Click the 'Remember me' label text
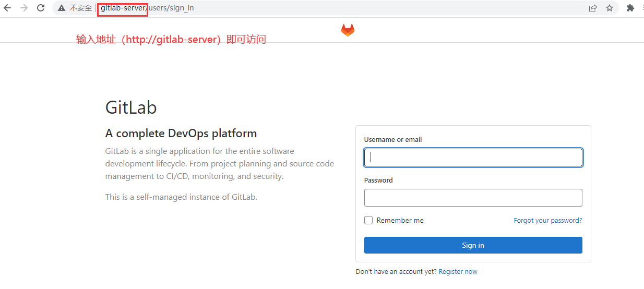644x289 pixels. point(400,221)
